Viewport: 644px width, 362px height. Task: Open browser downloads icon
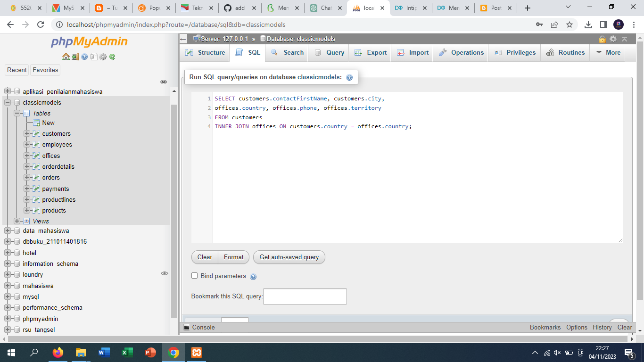pos(588,25)
